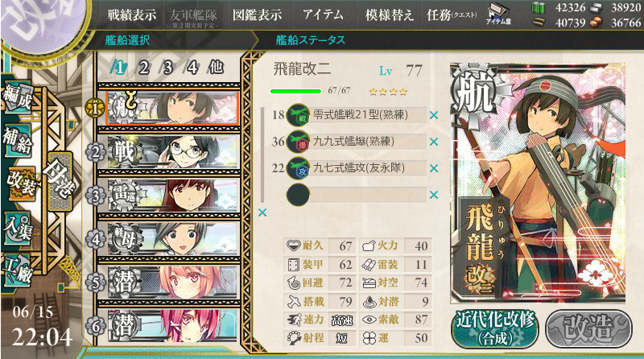The image size is (644, 359).
Task: Remove 九九式艦爆(熟練) with its X
Action: [x=434, y=142]
